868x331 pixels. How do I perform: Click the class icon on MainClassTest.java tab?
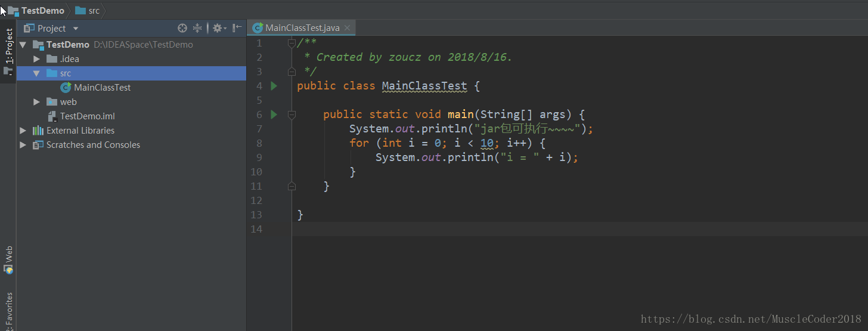pos(258,27)
